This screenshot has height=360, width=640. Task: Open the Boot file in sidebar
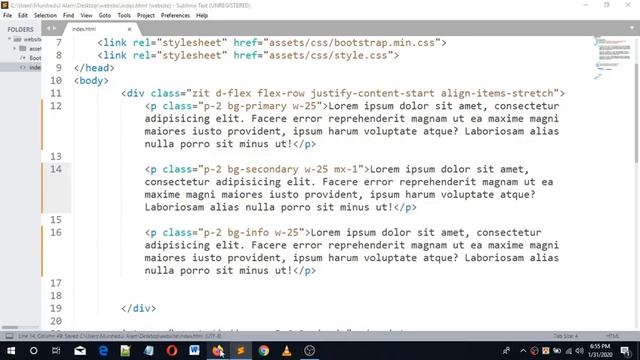click(x=35, y=58)
